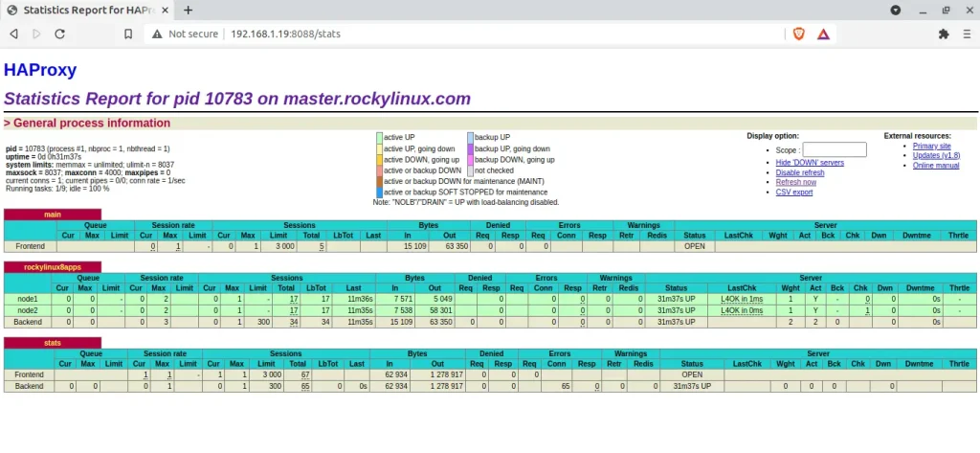Click node2 Bytes In value 7 538
Screen dimensions: 980x453
(x=403, y=310)
